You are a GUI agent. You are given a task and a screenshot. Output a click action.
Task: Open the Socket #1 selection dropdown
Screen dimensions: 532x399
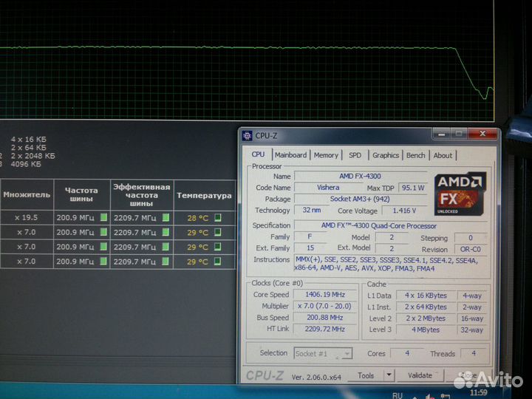pyautogui.click(x=323, y=353)
